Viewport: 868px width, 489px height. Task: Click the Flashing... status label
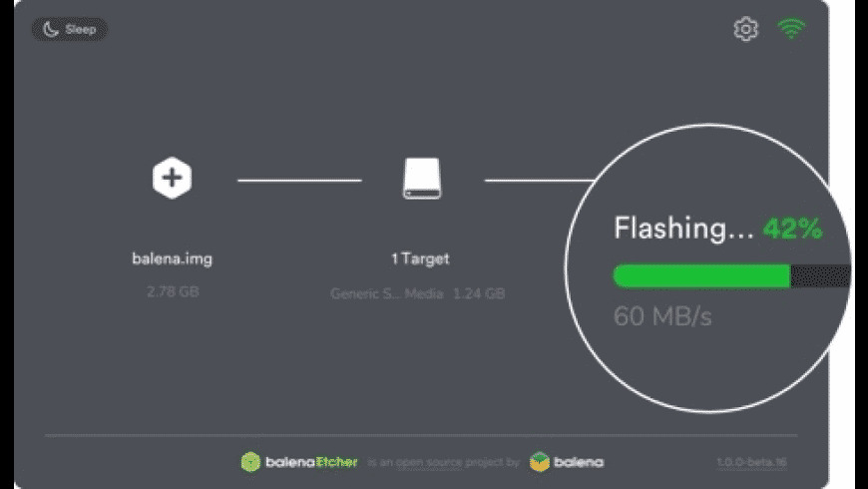683,228
